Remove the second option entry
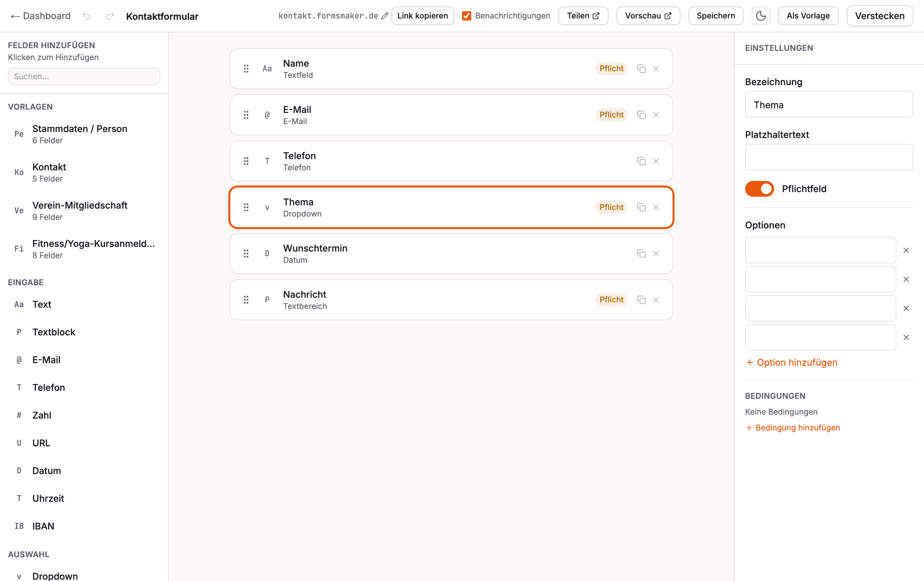The width and height of the screenshot is (924, 581). [906, 279]
